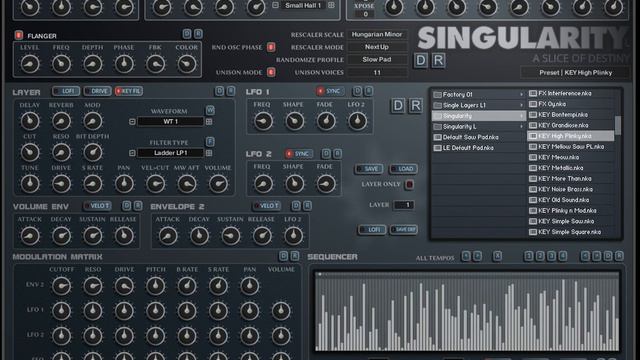Open the Waveform WT 1 selector
The width and height of the screenshot is (640, 360).
(170, 122)
